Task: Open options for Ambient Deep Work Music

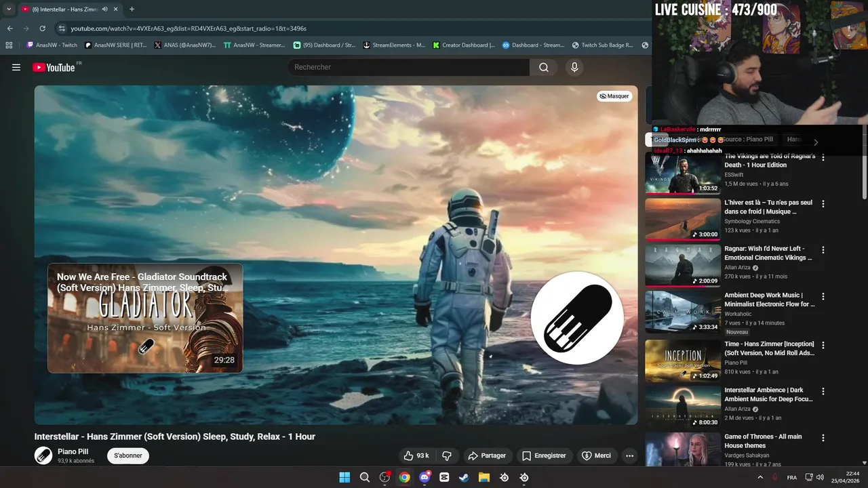Action: coord(823,296)
